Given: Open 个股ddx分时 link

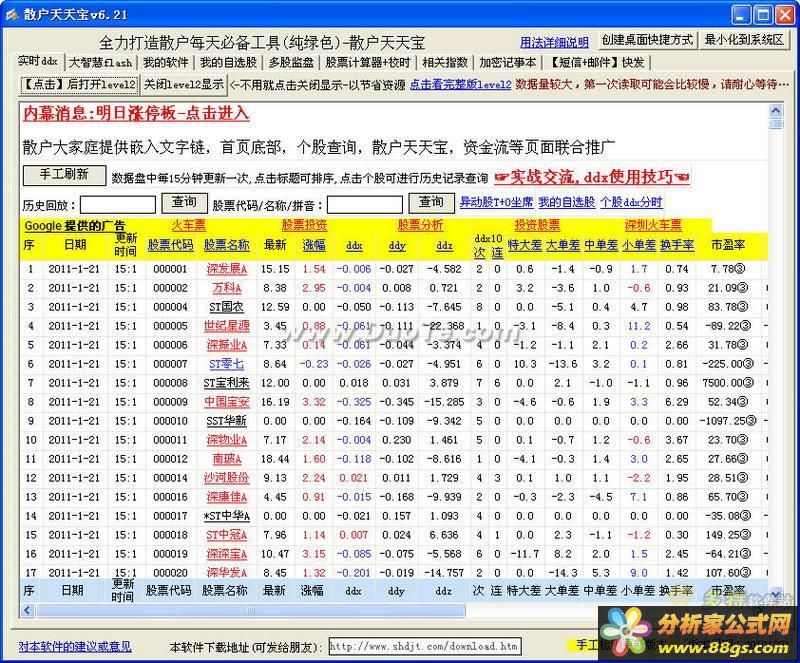Looking at the screenshot, I should coord(631,202).
